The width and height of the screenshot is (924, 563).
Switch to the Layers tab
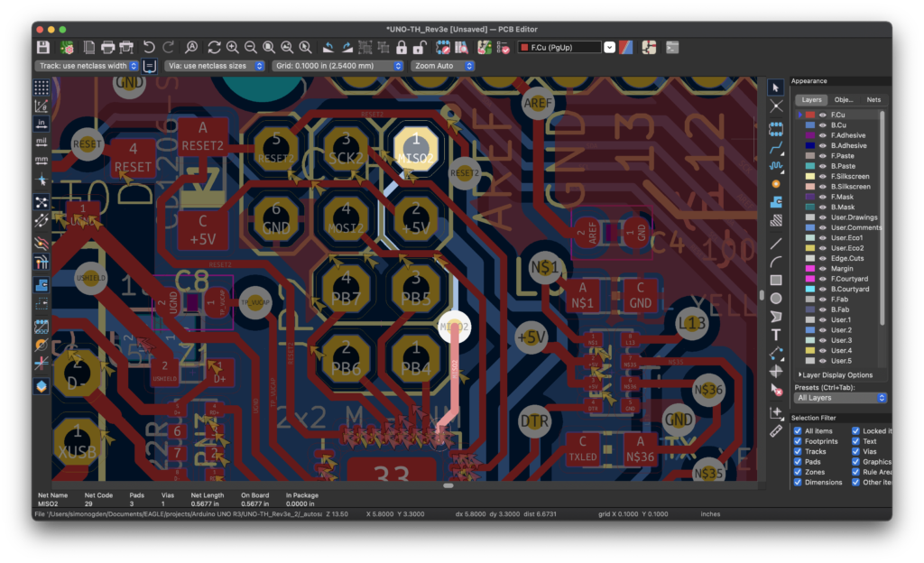[x=811, y=100]
